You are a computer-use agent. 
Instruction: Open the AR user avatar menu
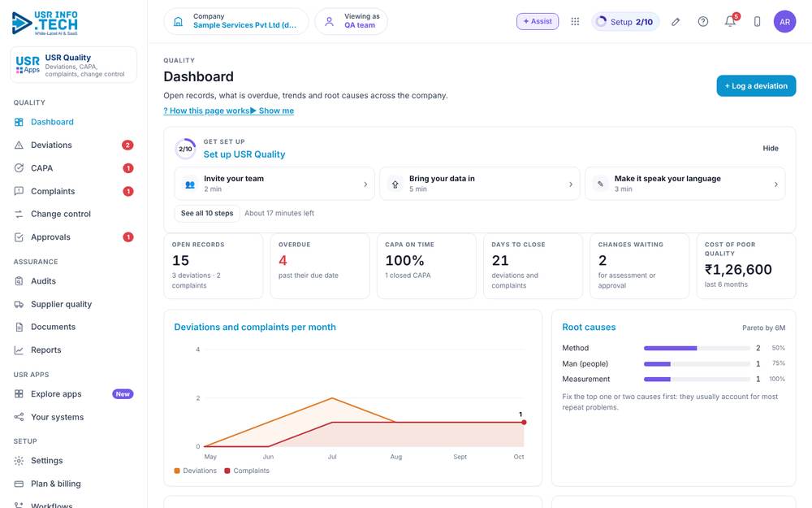click(784, 22)
